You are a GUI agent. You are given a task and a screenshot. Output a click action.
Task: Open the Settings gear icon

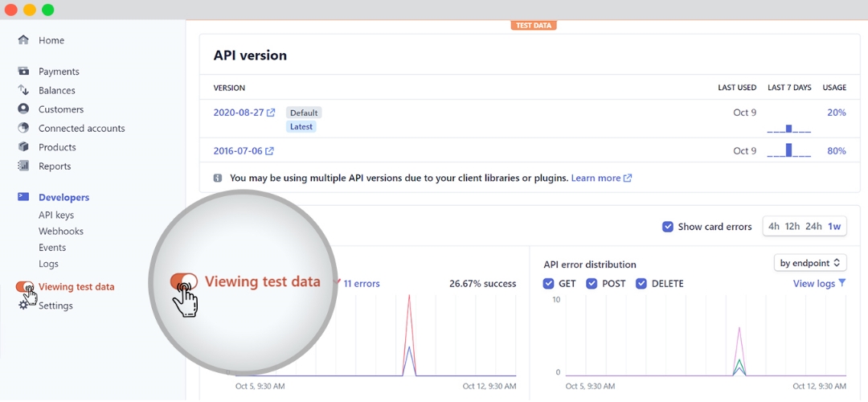23,305
